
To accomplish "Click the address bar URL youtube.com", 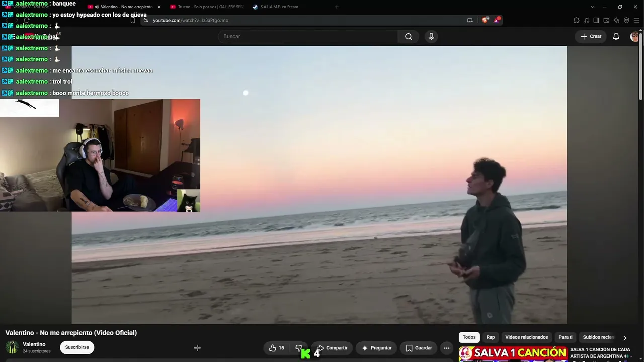I will [x=191, y=20].
